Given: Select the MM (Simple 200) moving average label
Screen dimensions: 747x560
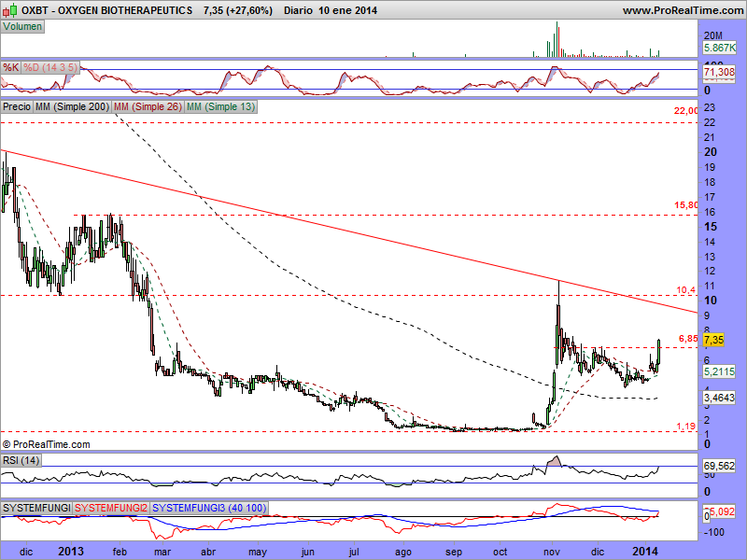Looking at the screenshot, I should [73, 106].
